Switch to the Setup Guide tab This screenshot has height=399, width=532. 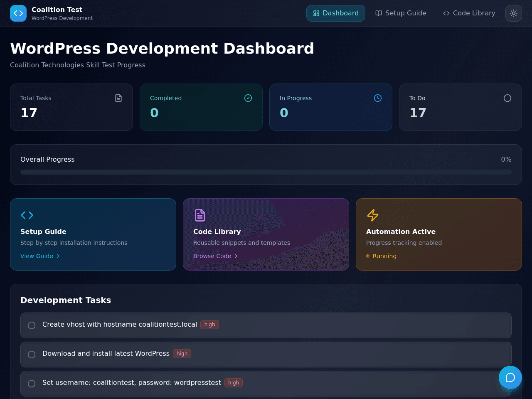coord(401,13)
